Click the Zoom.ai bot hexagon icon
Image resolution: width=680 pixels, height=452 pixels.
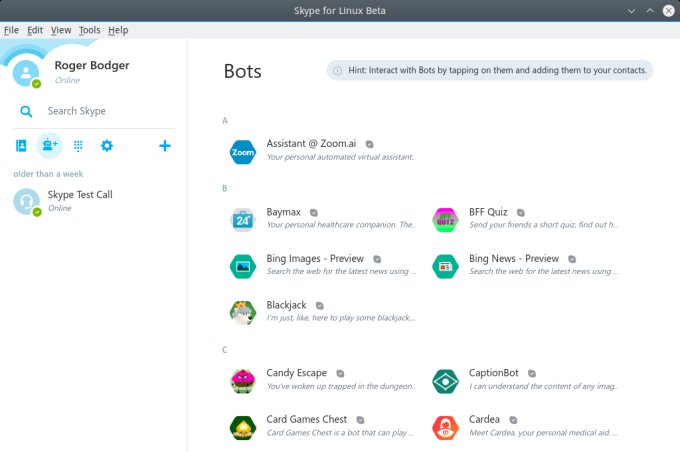[x=242, y=152]
